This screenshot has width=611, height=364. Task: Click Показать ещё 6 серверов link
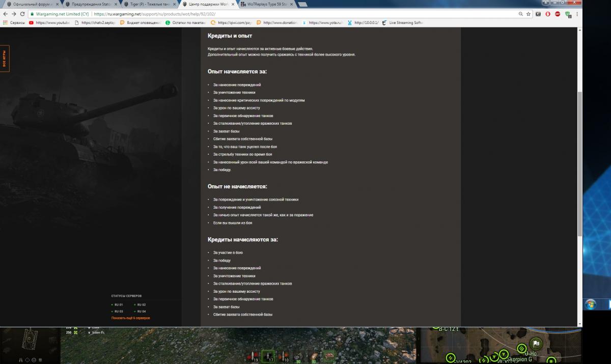pyautogui.click(x=130, y=318)
